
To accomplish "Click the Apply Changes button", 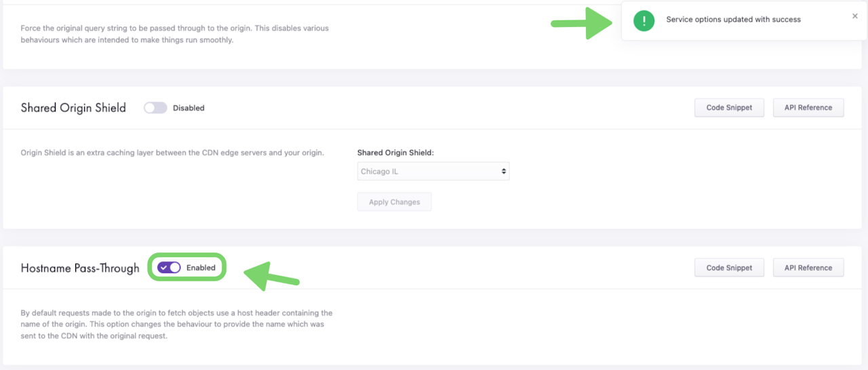I will [394, 202].
